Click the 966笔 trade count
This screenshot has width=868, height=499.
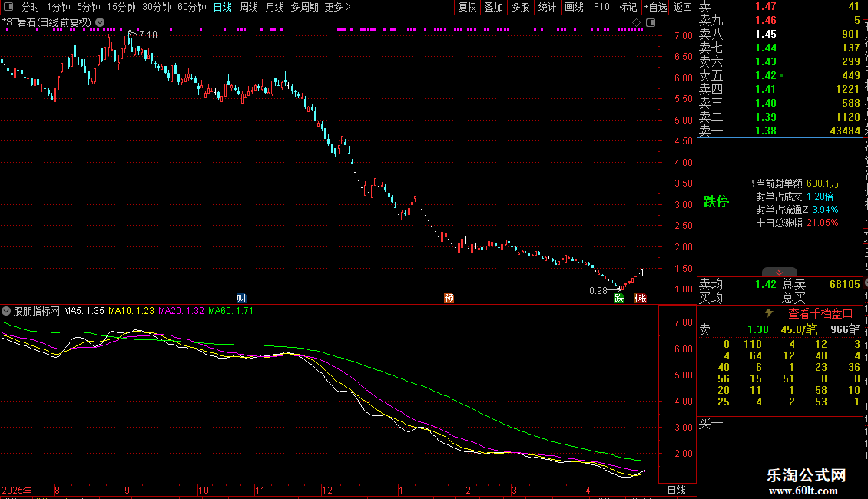pos(845,329)
